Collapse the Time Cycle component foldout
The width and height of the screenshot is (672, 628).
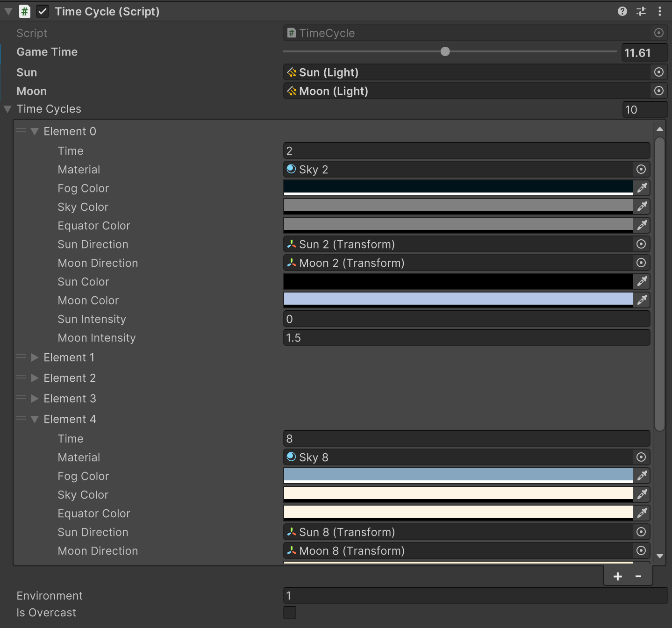(8, 11)
